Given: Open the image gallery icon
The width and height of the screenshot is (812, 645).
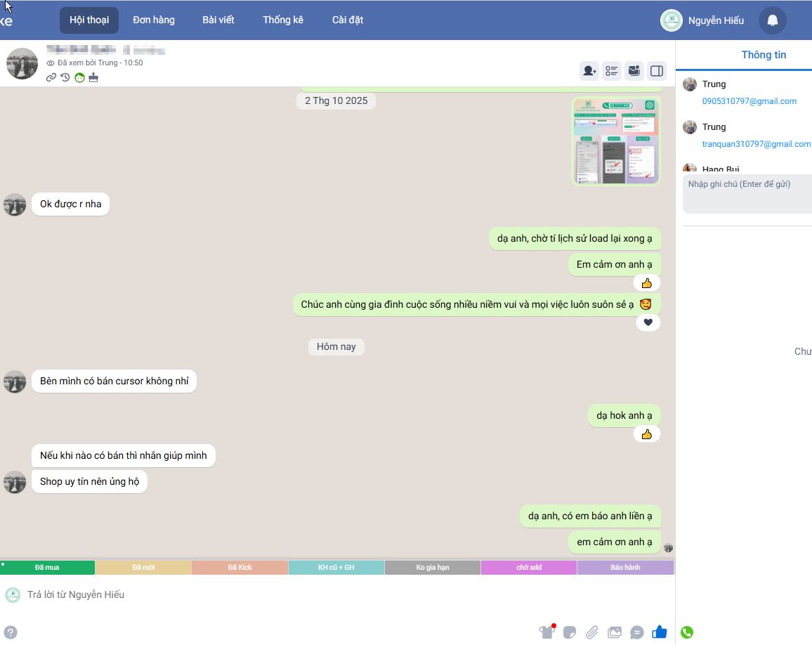Looking at the screenshot, I should [615, 632].
